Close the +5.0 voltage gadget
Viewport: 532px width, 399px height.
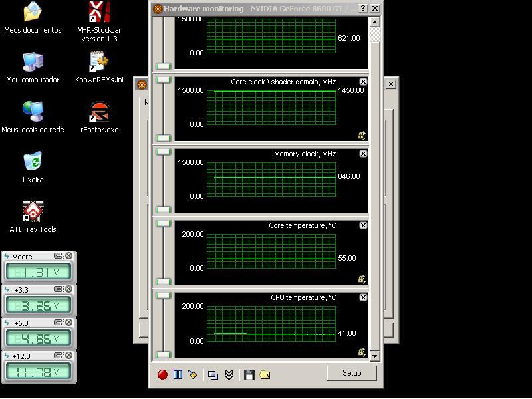pyautogui.click(x=69, y=323)
